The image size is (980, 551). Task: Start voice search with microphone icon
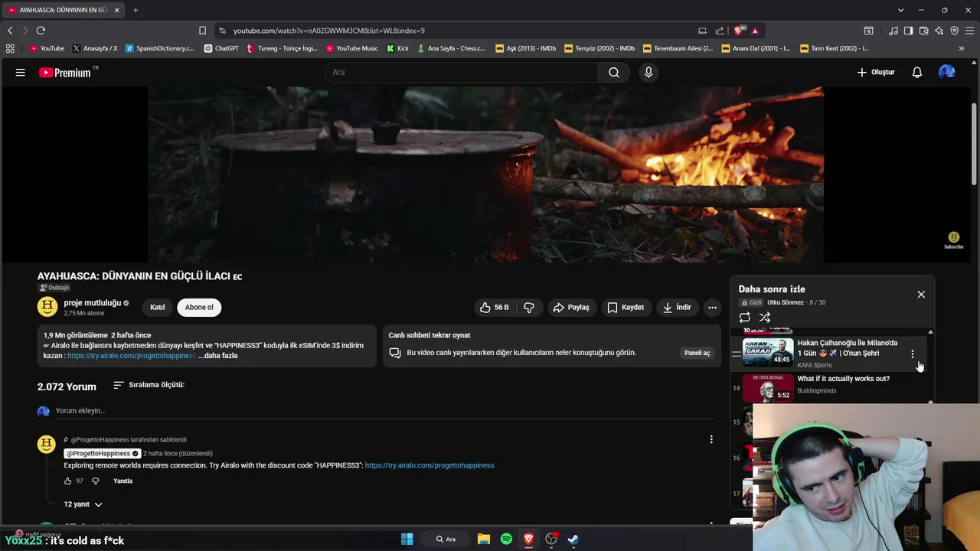pyautogui.click(x=648, y=72)
